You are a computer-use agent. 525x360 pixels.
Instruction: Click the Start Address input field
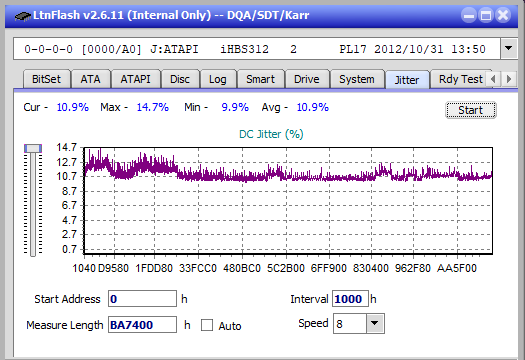tap(142, 299)
